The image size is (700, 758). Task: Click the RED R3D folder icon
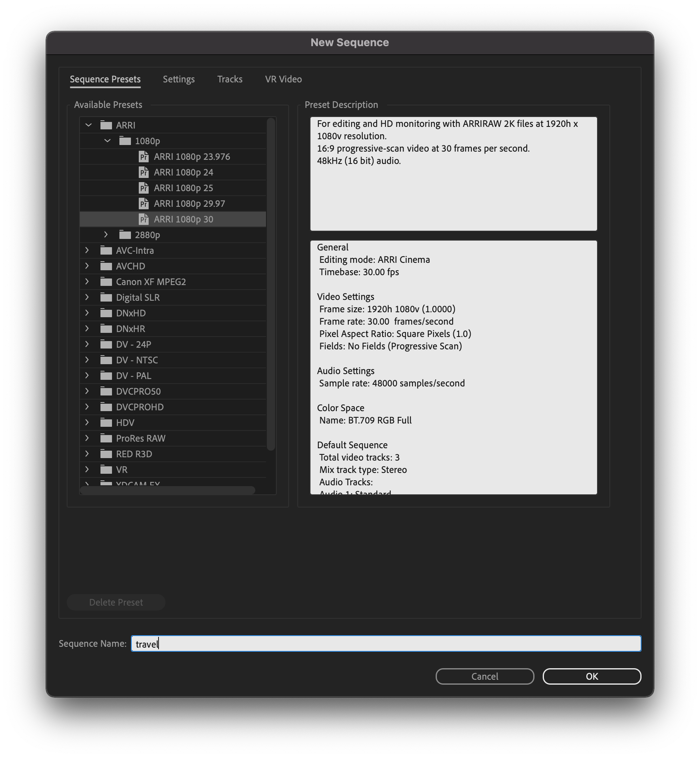(106, 454)
